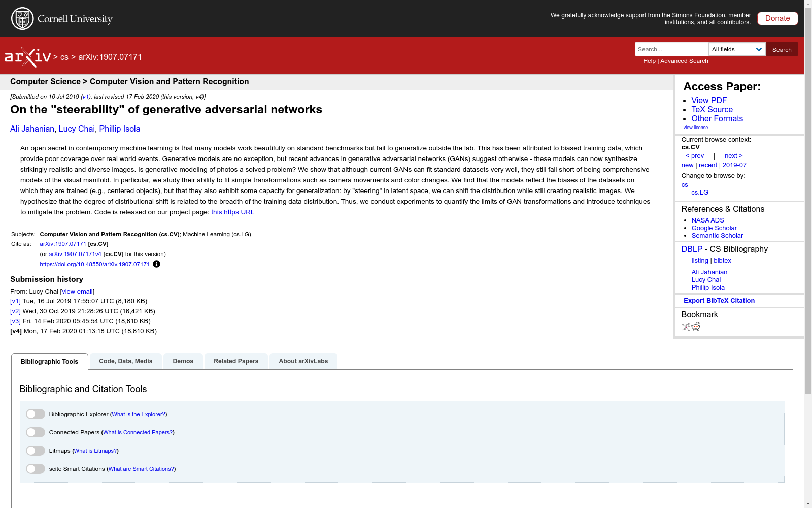Click 'What is the Explorer?' link
The image size is (812, 508).
tap(139, 415)
